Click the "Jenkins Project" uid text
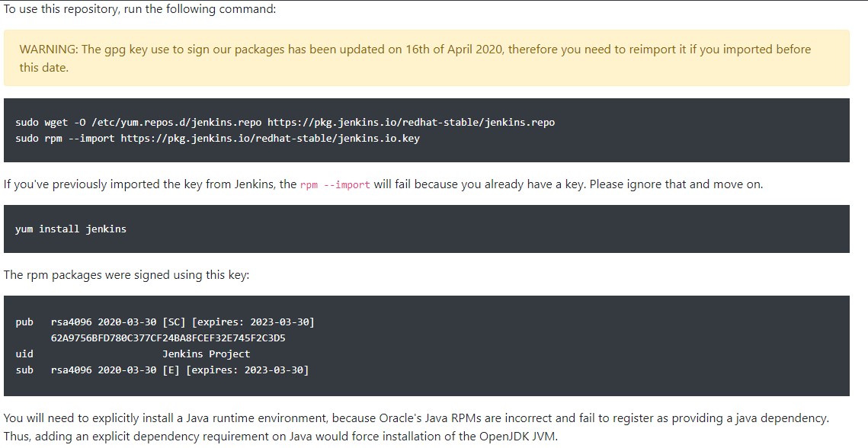 pyautogui.click(x=206, y=354)
